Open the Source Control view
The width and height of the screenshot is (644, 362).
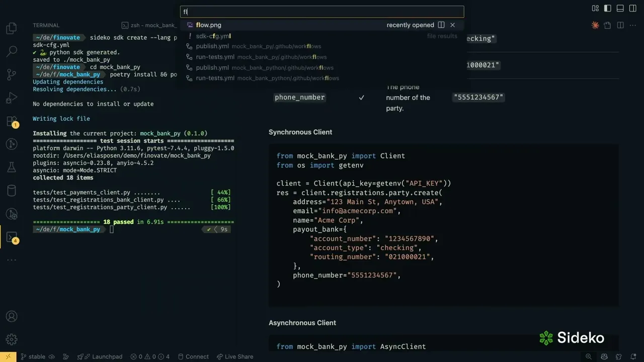tap(11, 75)
